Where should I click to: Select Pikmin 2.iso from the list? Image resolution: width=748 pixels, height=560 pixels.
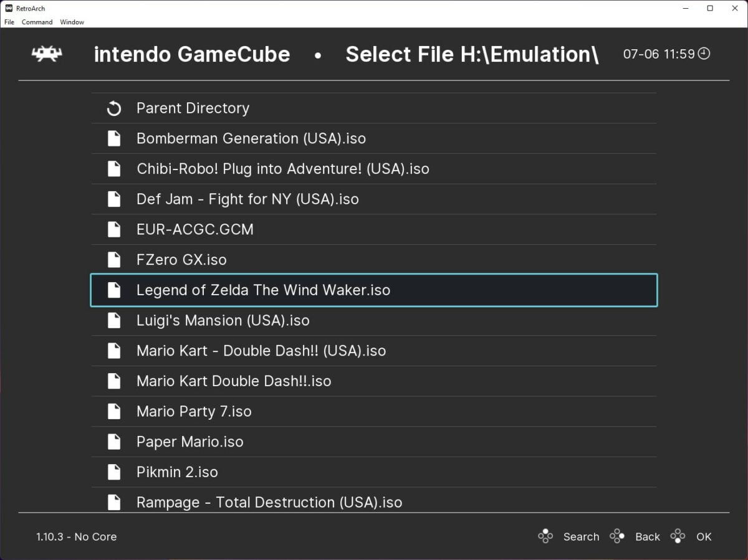click(x=177, y=472)
